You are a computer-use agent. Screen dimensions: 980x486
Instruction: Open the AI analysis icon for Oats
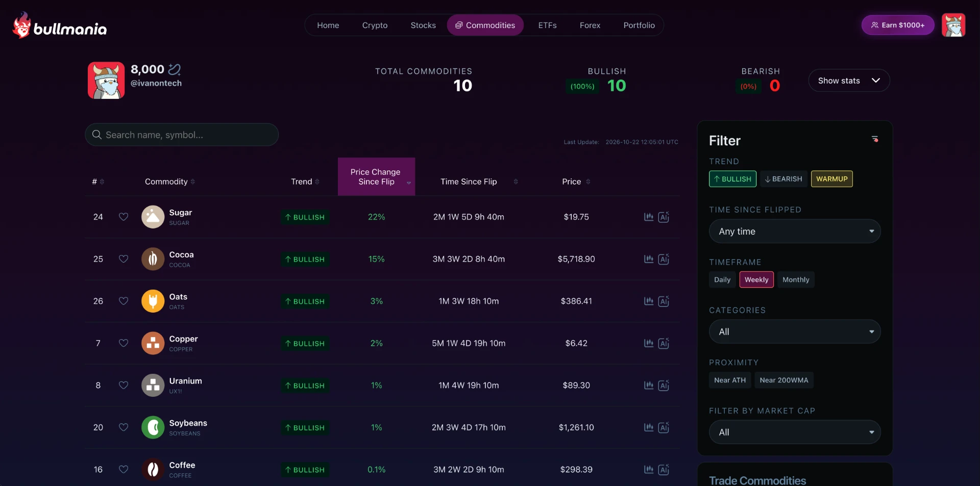pos(664,301)
